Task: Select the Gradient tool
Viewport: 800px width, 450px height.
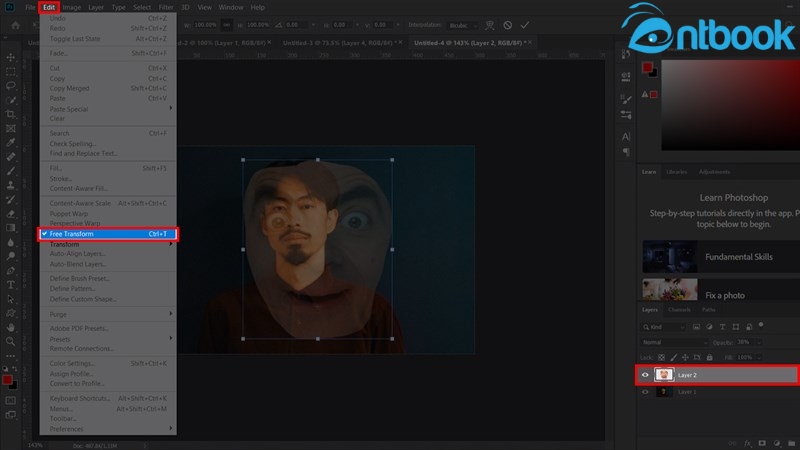Action: 11,228
